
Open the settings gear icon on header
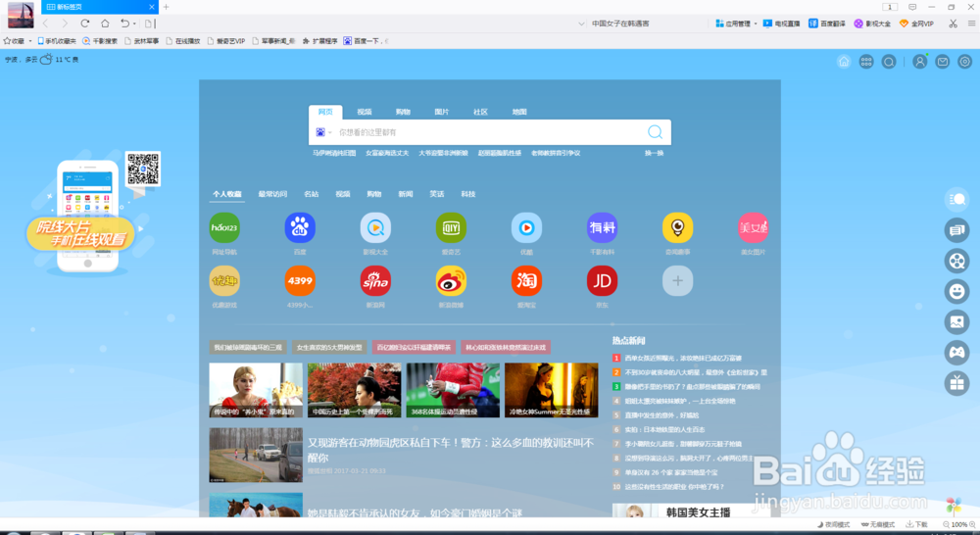tap(965, 62)
